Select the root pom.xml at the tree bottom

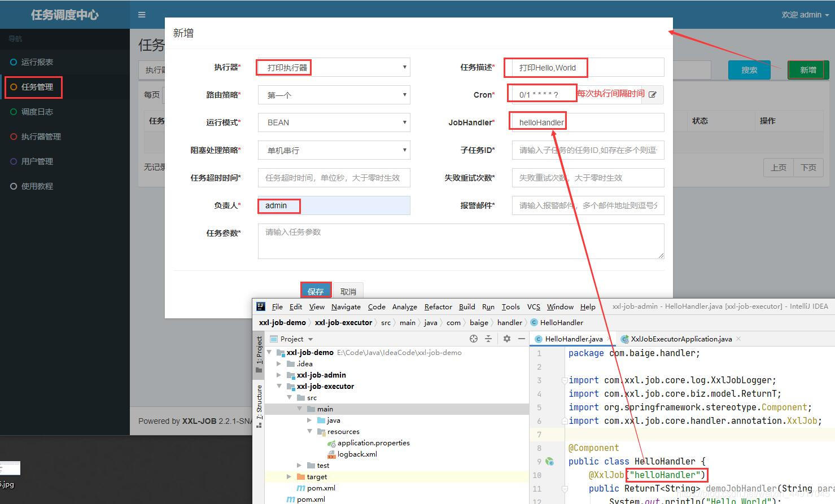tap(311, 499)
